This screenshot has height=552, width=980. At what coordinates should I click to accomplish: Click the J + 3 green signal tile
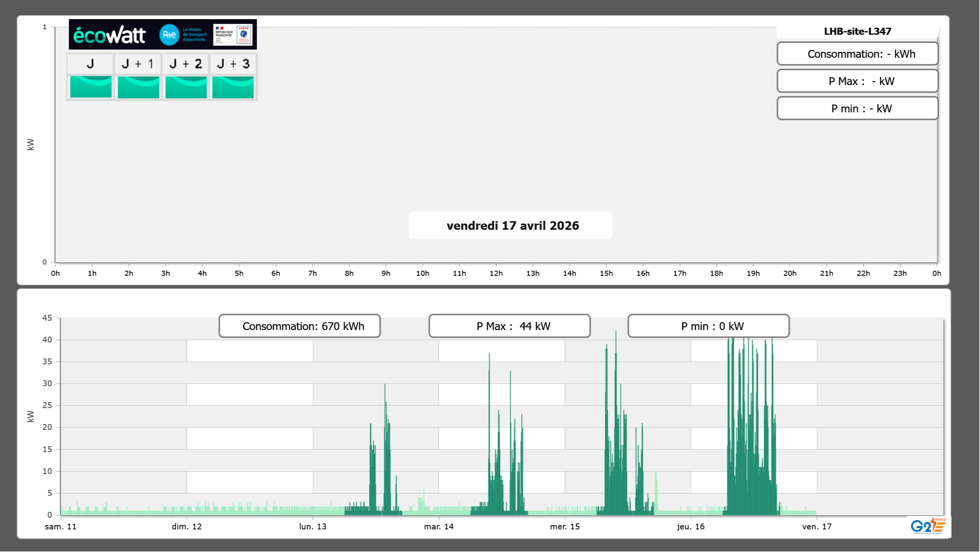pyautogui.click(x=233, y=87)
